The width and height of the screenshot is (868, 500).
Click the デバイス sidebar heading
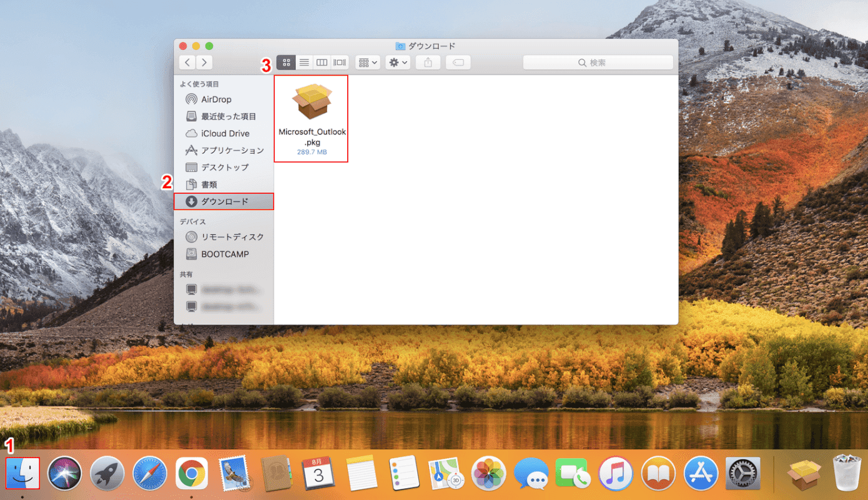(192, 221)
